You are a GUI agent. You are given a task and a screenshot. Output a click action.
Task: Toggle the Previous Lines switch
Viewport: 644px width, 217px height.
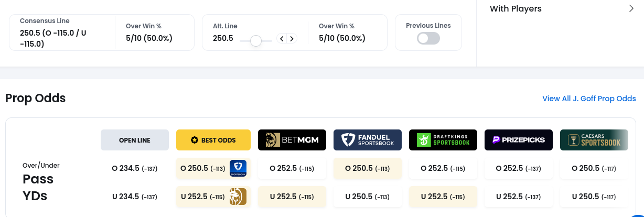[x=428, y=38]
